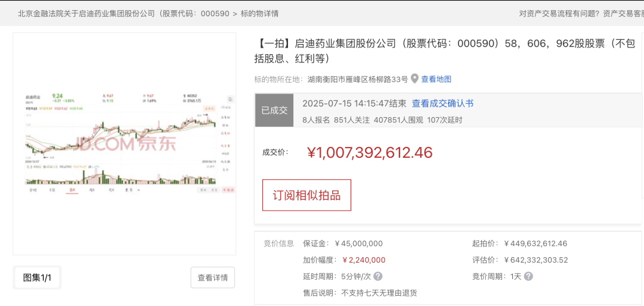Image resolution: width=644 pixels, height=306 pixels.
Task: Click the map pin icon beside the address
Action: 415,79
